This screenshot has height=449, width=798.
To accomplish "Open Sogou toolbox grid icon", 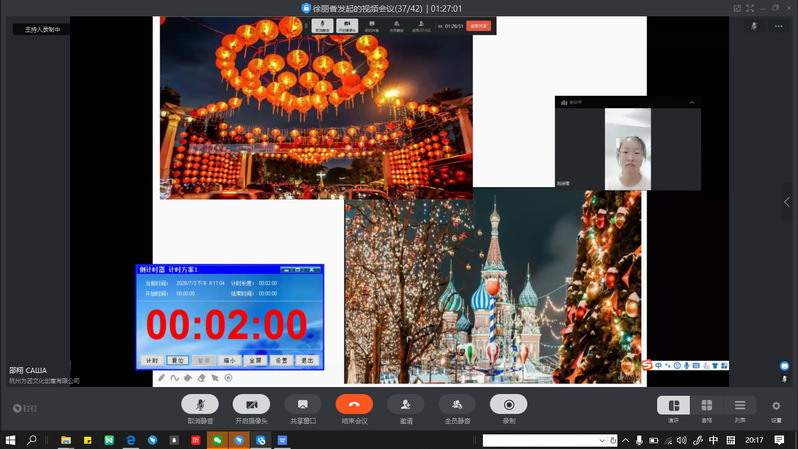I will coord(724,366).
